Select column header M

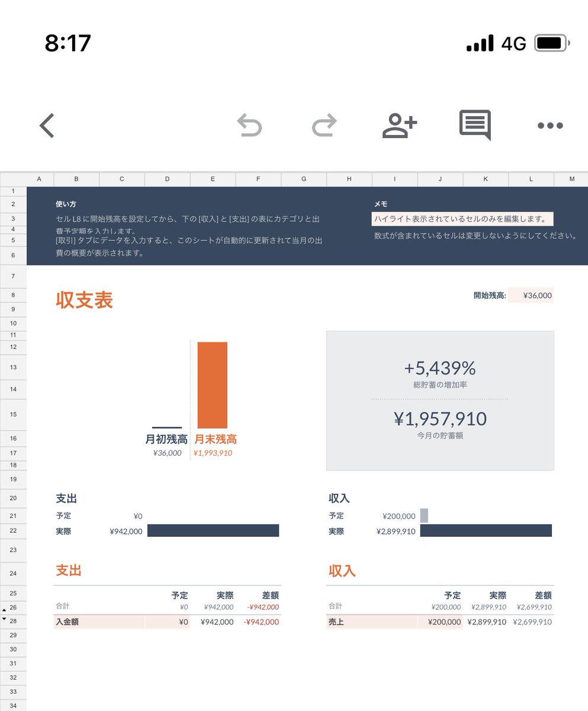pyautogui.click(x=572, y=178)
